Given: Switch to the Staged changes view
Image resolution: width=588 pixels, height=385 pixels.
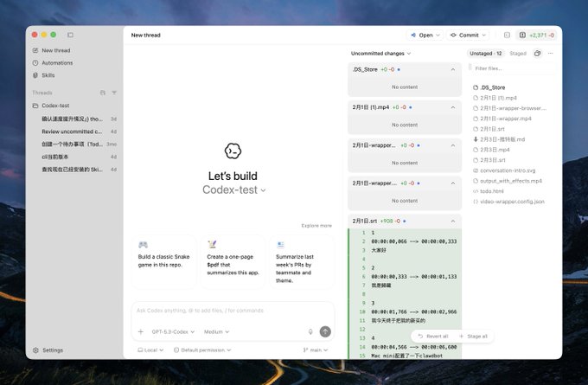Looking at the screenshot, I should 518,54.
